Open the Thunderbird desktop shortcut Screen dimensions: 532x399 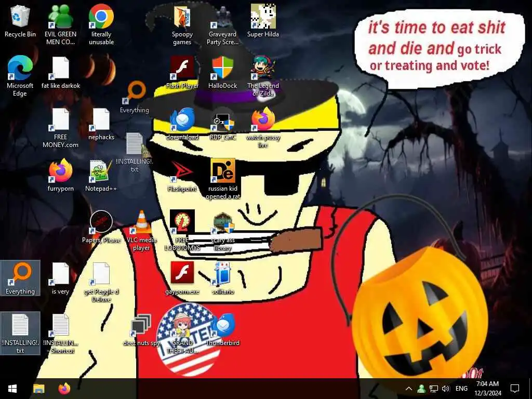point(222,330)
